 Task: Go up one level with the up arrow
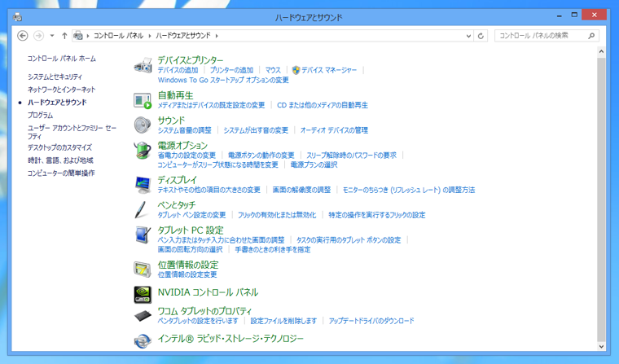(64, 36)
